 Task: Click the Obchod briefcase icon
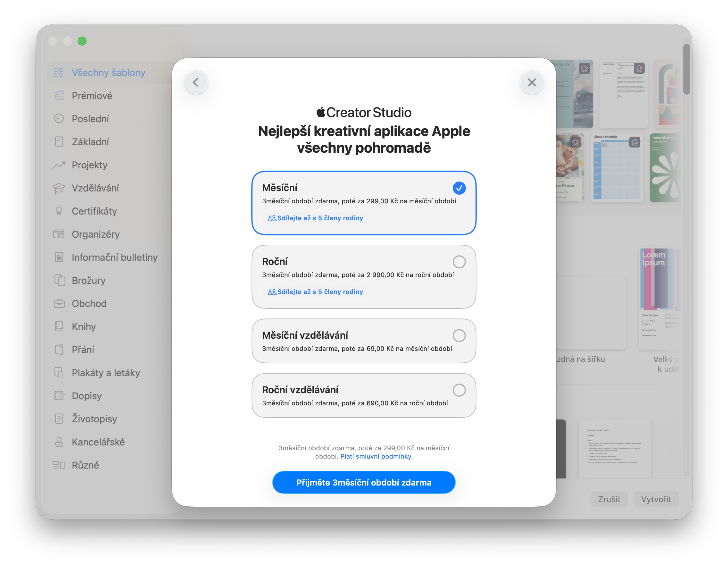pos(59,303)
